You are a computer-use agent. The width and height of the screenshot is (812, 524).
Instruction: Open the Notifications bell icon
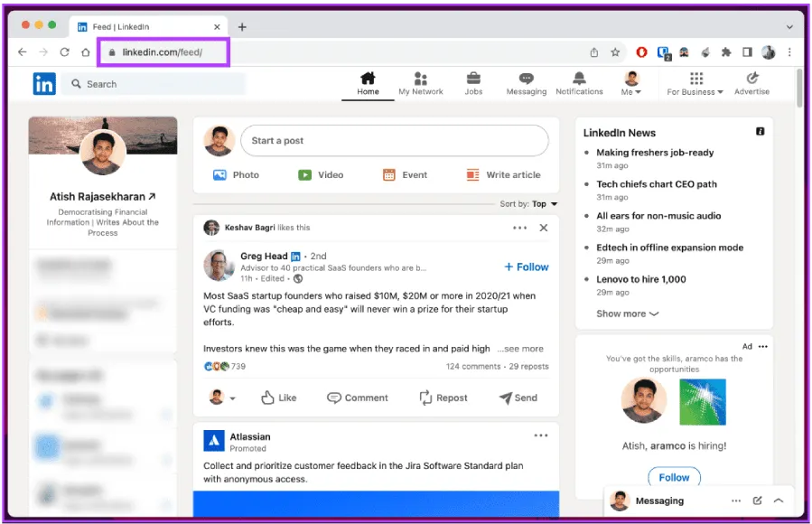[579, 79]
